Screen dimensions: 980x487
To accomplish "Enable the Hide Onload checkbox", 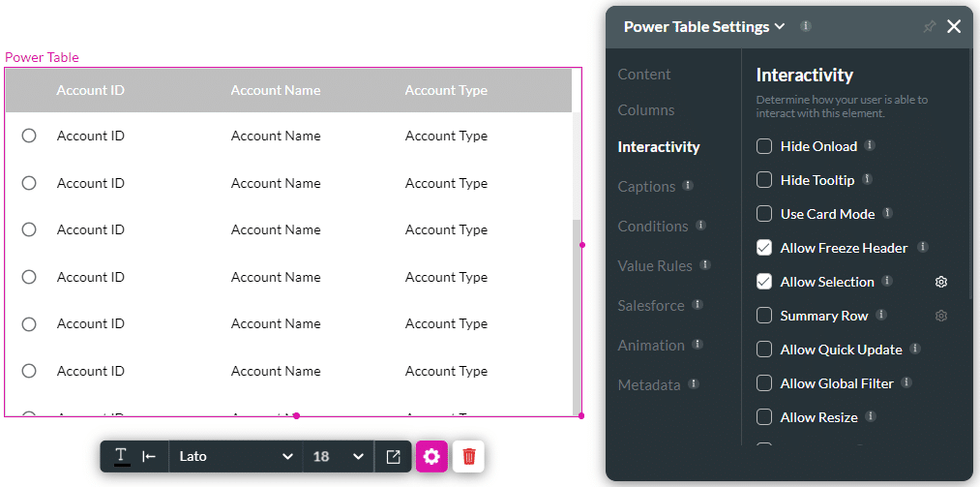I will tap(764, 146).
